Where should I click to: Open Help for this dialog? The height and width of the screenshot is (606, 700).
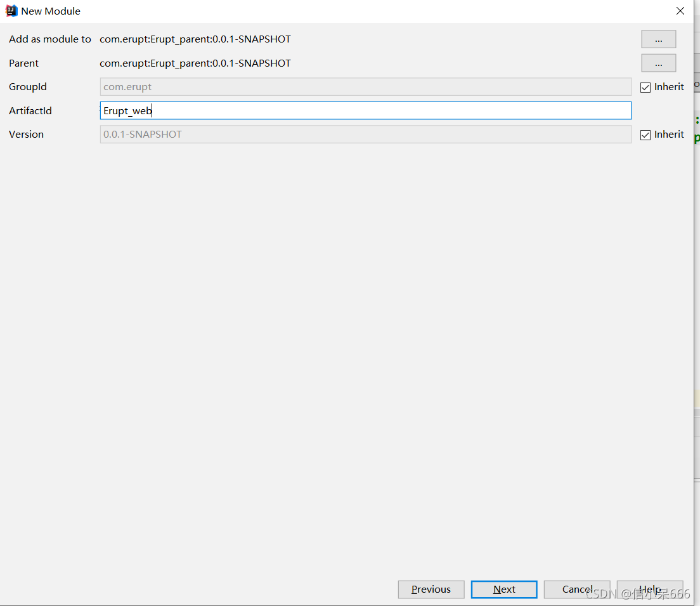(x=650, y=590)
